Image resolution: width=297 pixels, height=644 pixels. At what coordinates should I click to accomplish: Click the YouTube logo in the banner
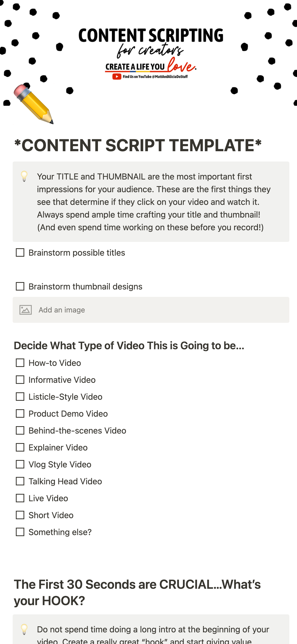click(x=117, y=77)
